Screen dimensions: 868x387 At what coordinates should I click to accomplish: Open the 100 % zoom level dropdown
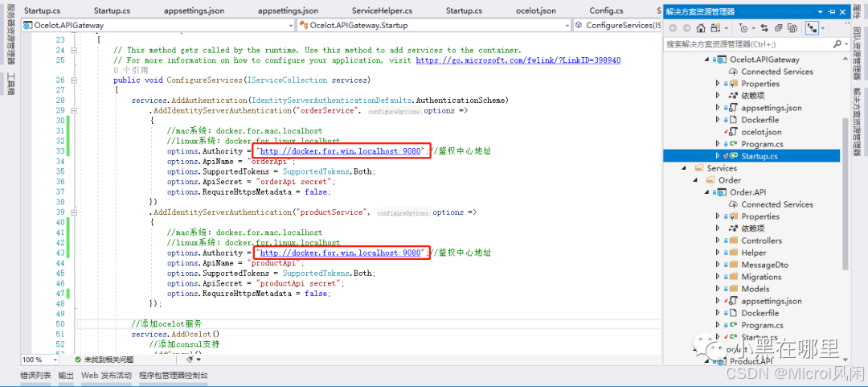55,360
